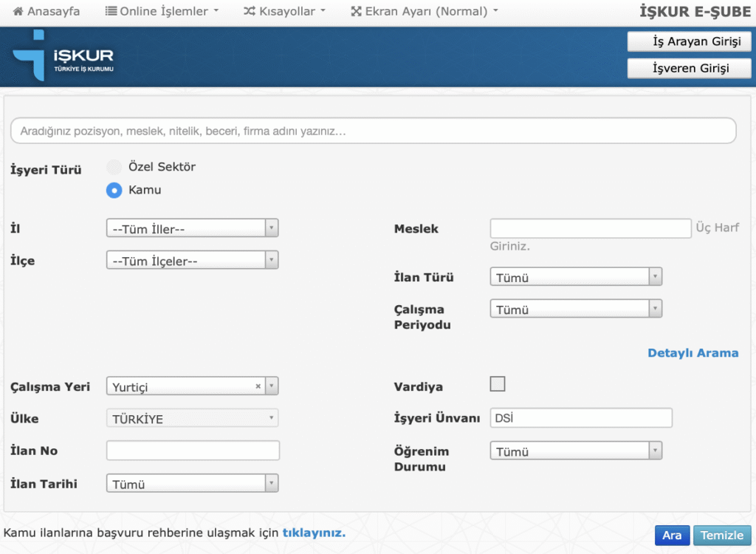Open the Öğrenim Durumu dropdown
The image size is (756, 554).
[x=576, y=451]
